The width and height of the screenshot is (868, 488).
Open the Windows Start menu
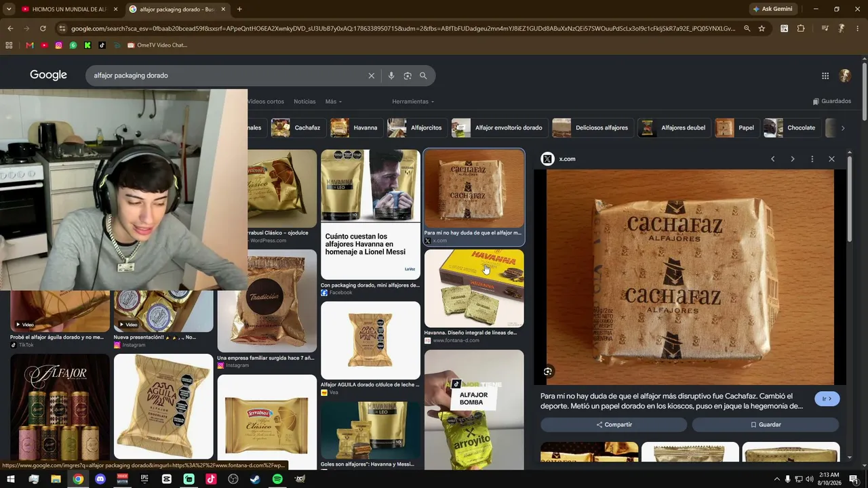(10, 479)
